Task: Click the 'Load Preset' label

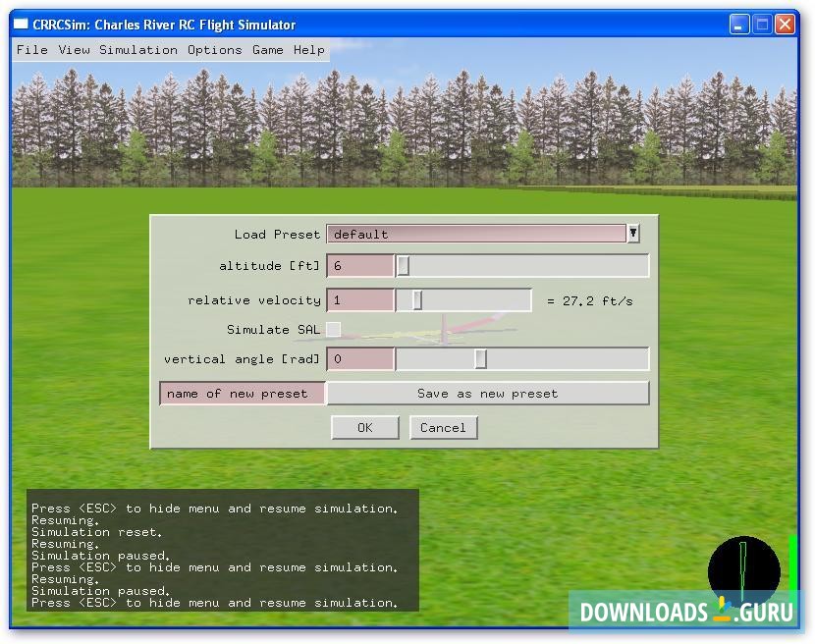Action: (277, 235)
